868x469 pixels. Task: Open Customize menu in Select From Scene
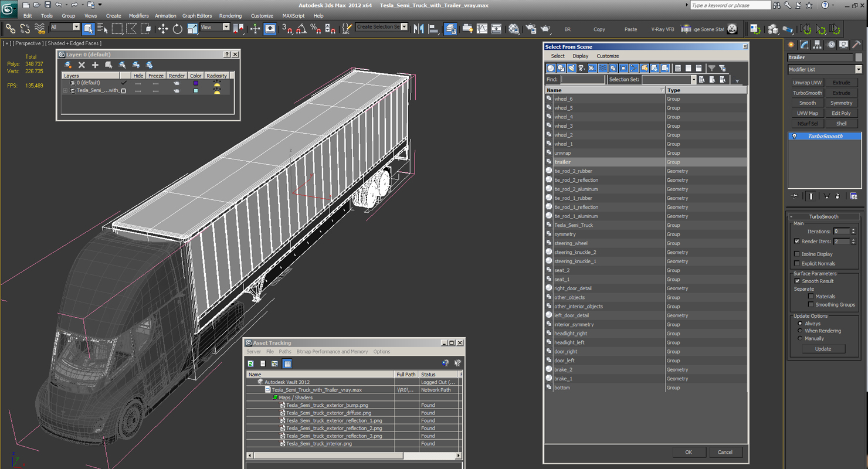608,56
